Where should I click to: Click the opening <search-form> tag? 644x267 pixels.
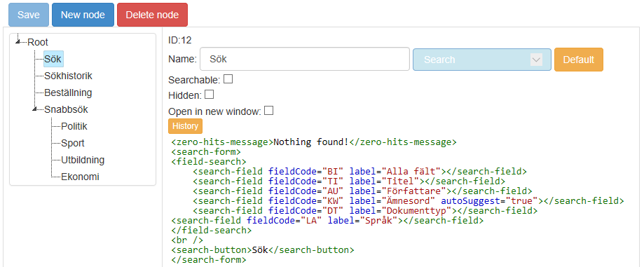206,152
